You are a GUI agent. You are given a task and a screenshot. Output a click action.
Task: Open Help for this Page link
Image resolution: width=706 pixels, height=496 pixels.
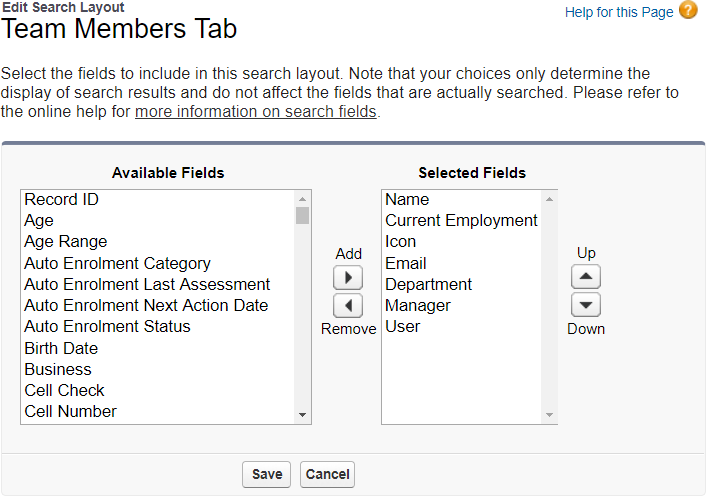pos(619,12)
